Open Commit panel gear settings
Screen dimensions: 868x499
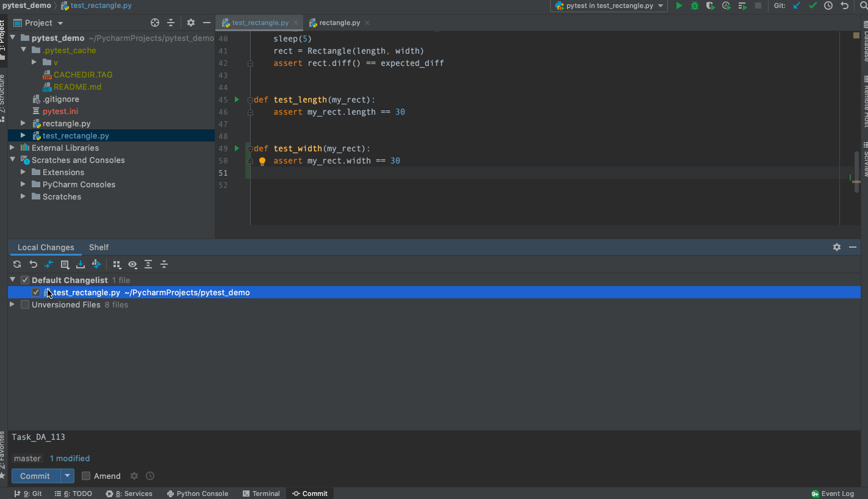837,247
